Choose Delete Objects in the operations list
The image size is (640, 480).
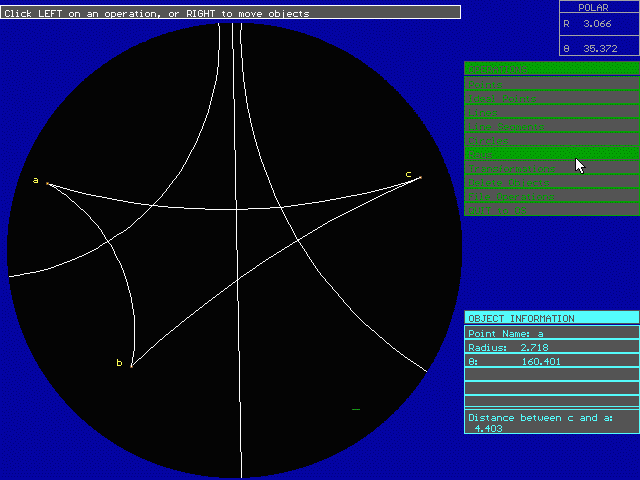coord(552,182)
